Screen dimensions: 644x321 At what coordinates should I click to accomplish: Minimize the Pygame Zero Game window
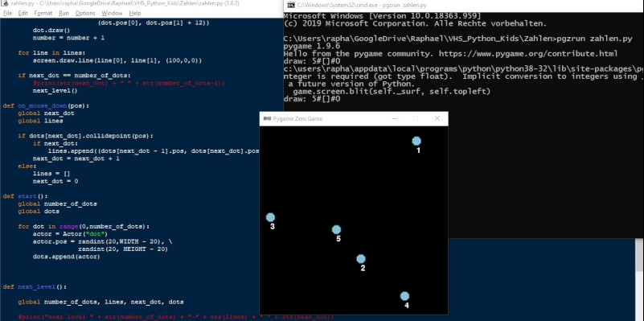coord(394,119)
